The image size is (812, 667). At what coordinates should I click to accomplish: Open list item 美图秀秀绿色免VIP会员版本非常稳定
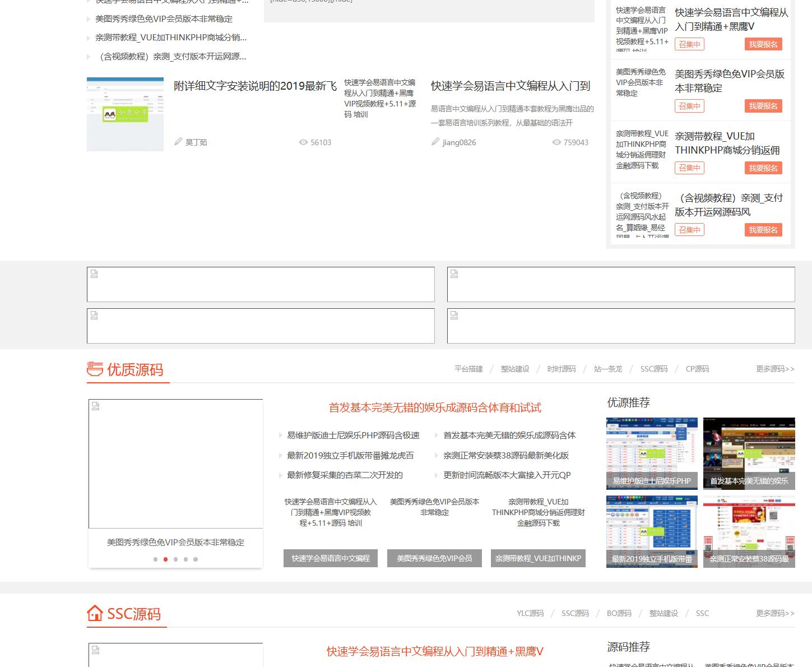(164, 19)
